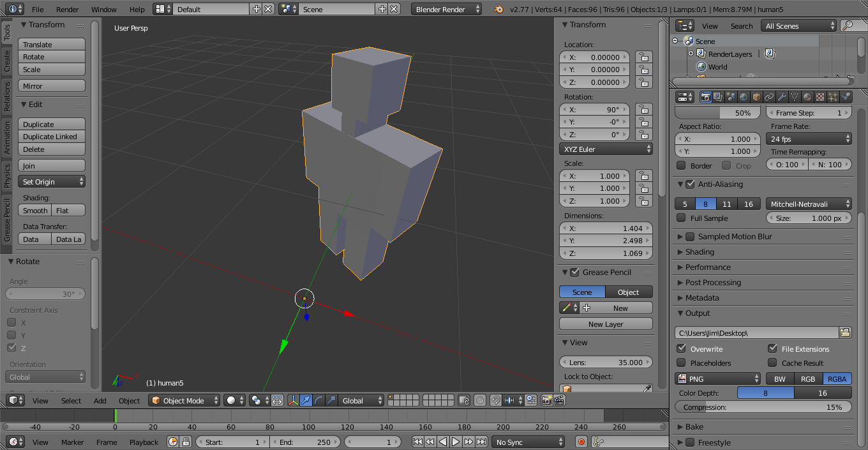Check the Cache Result option
The width and height of the screenshot is (868, 450).
point(772,363)
